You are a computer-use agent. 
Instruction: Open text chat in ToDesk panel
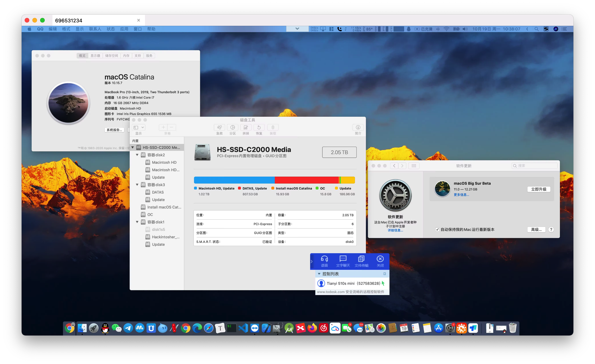[x=343, y=262]
